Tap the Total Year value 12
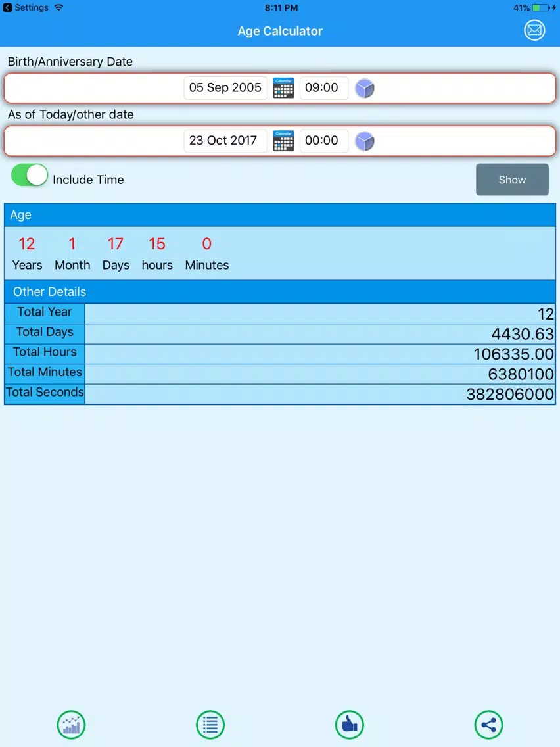560x747 pixels. 546,314
